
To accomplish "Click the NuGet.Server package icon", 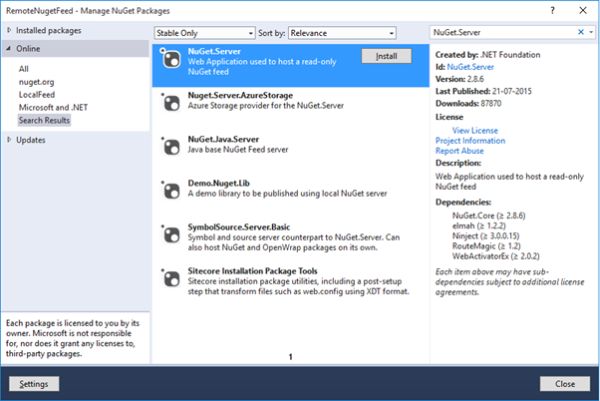I will tap(170, 59).
